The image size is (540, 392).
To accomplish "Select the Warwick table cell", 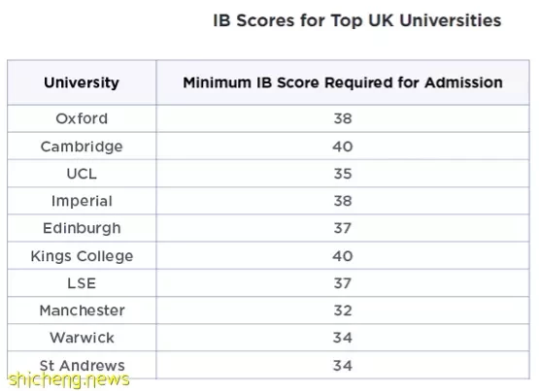I will [x=82, y=338].
